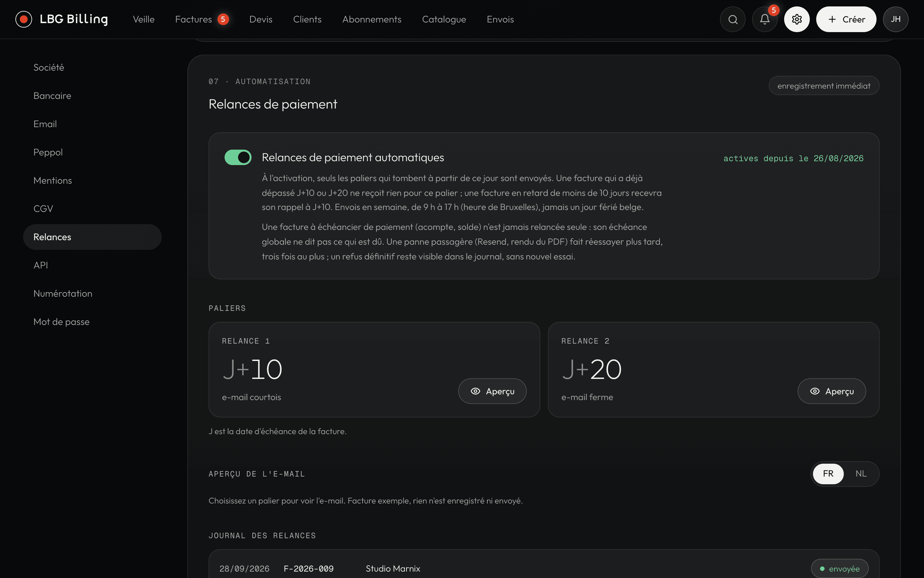924x578 pixels.
Task: Open the Catalogue nav item
Action: (x=444, y=19)
